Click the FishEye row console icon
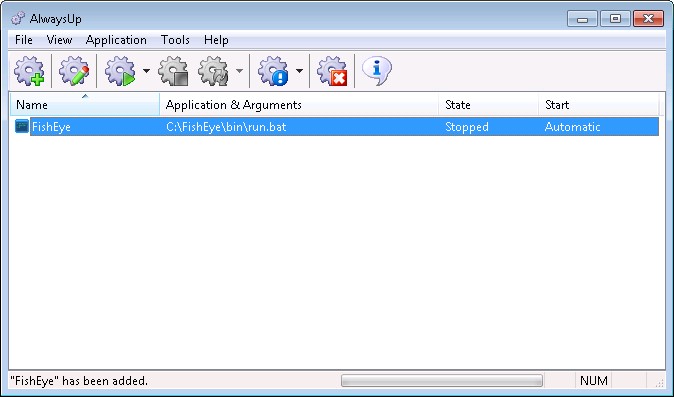This screenshot has width=674, height=397. pos(21,126)
